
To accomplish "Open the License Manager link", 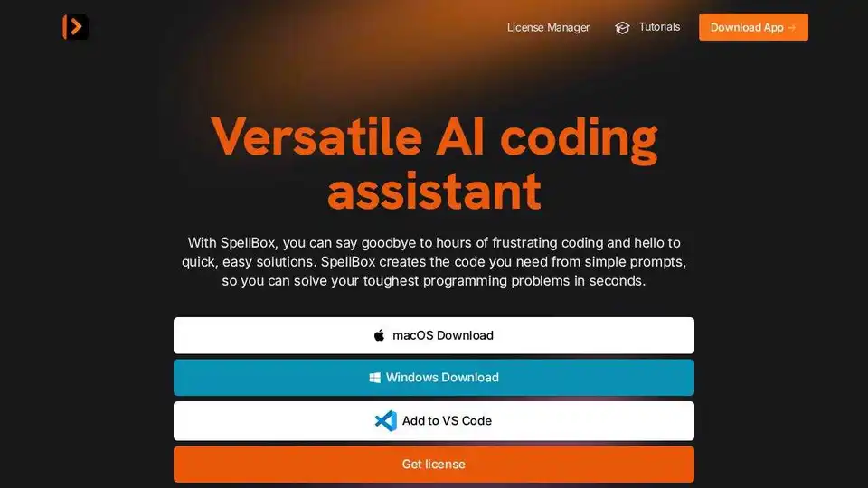I will (x=548, y=27).
